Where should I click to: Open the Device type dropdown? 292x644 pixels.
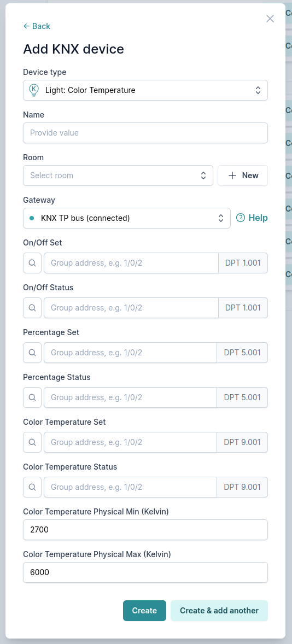point(145,90)
